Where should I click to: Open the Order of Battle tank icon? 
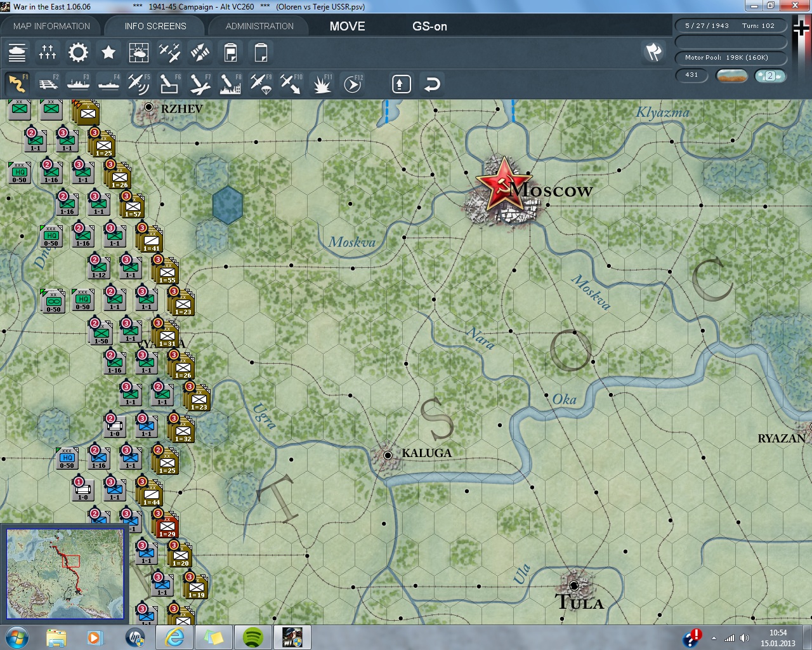pos(17,52)
